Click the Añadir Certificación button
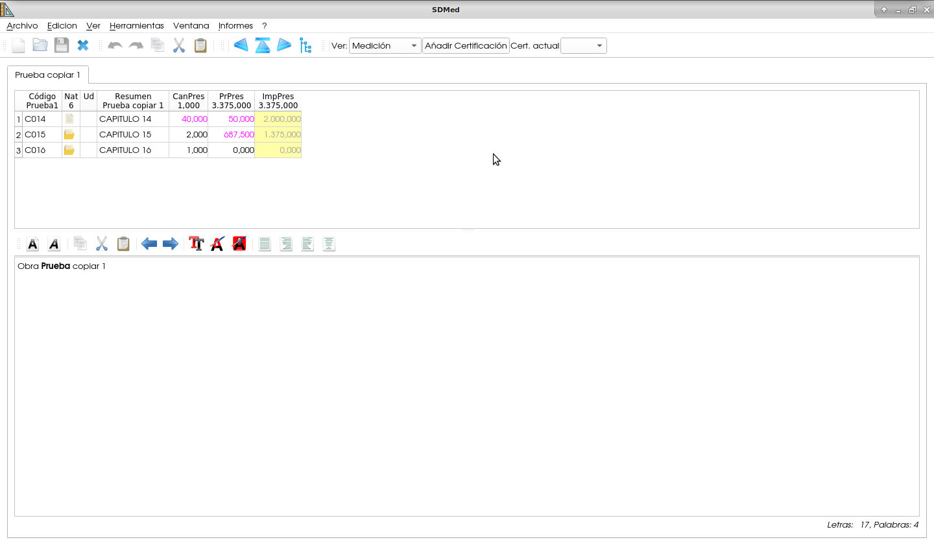Viewport: 934px width, 560px height. (x=466, y=45)
